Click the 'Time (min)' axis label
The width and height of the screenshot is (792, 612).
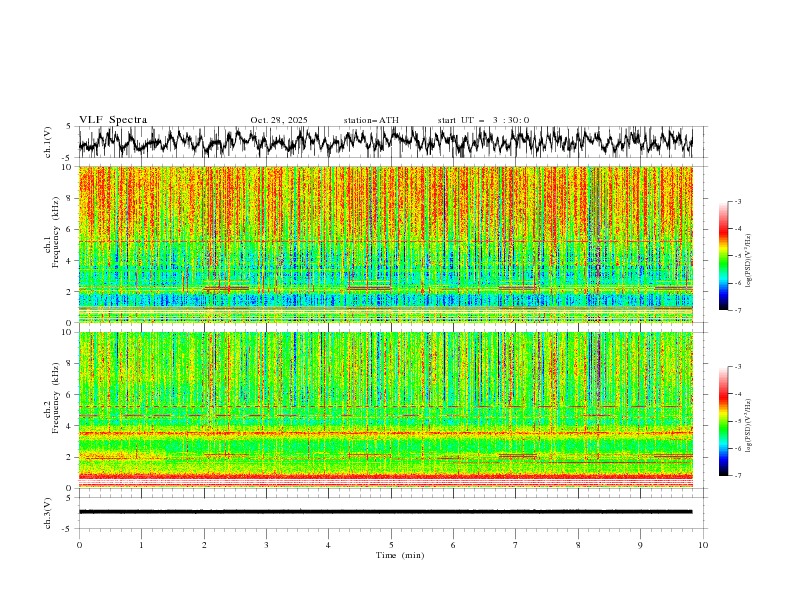pos(400,555)
